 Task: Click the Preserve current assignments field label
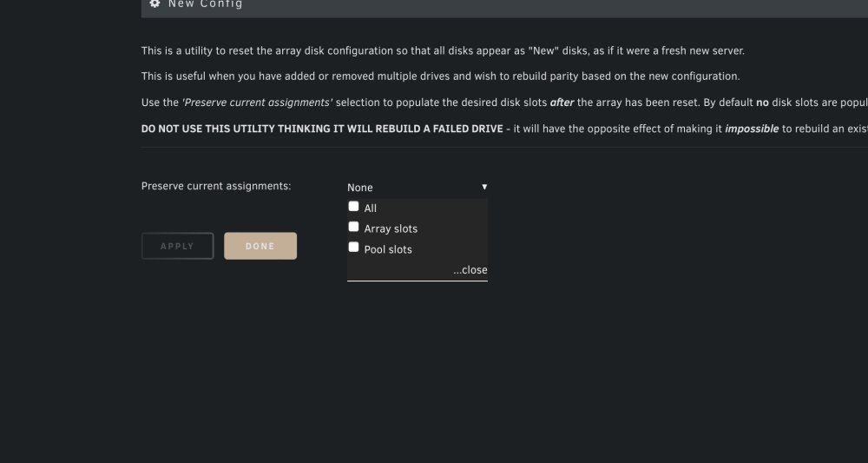click(x=216, y=186)
